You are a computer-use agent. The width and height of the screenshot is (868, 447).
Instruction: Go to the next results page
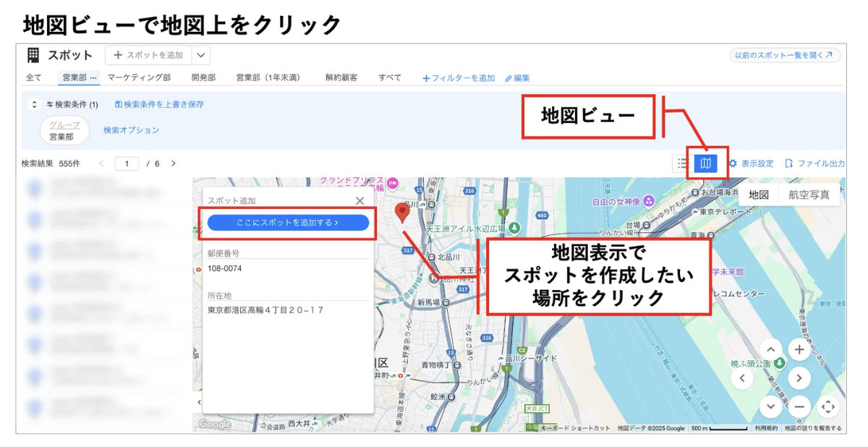coord(173,163)
